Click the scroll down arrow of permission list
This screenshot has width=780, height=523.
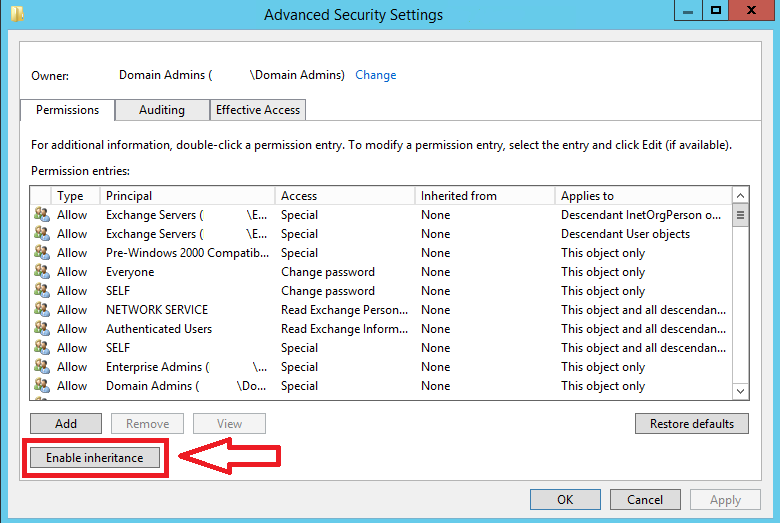pos(740,391)
